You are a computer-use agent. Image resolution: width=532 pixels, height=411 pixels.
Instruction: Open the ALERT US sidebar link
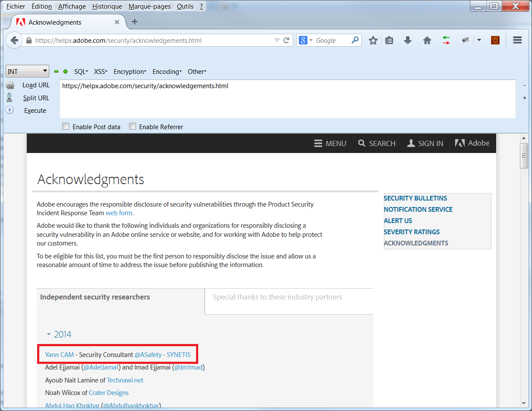[x=398, y=220]
